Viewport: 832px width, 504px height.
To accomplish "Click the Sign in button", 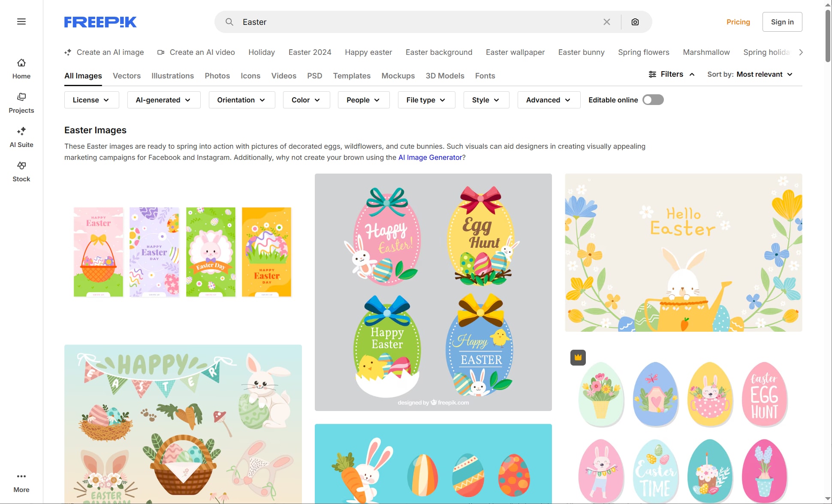I will coord(782,22).
